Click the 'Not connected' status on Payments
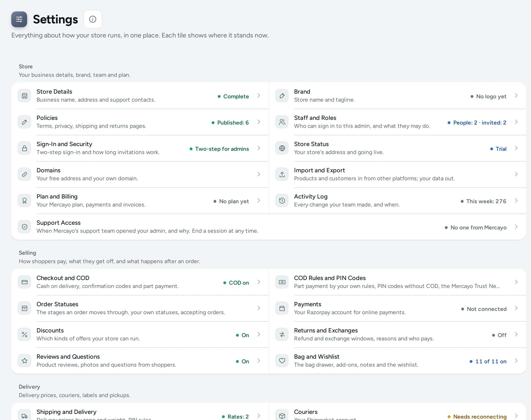 pyautogui.click(x=484, y=309)
